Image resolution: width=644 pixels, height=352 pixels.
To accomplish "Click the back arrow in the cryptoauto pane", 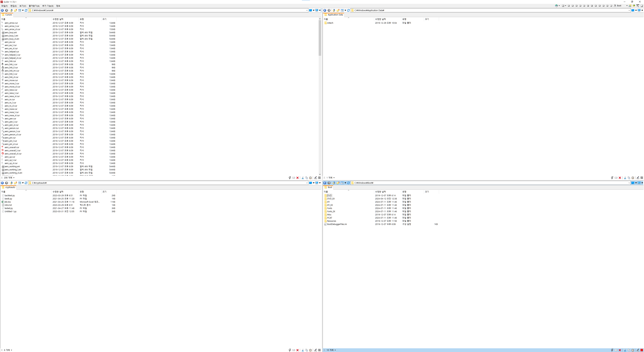I will click(3, 183).
